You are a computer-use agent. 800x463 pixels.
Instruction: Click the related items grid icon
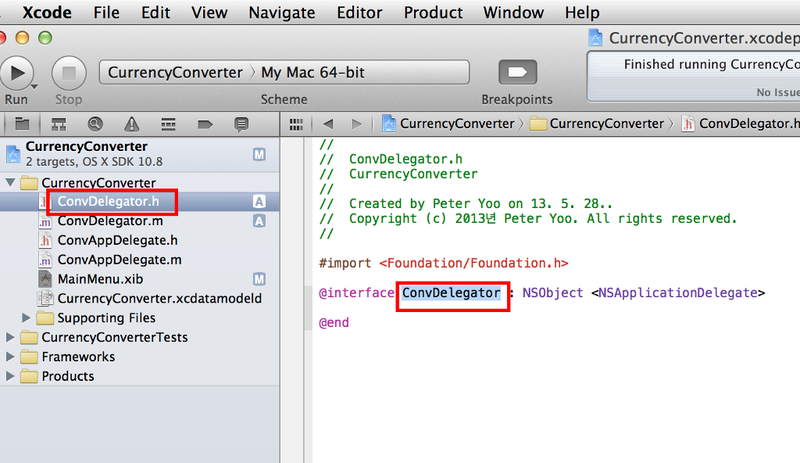tap(295, 124)
